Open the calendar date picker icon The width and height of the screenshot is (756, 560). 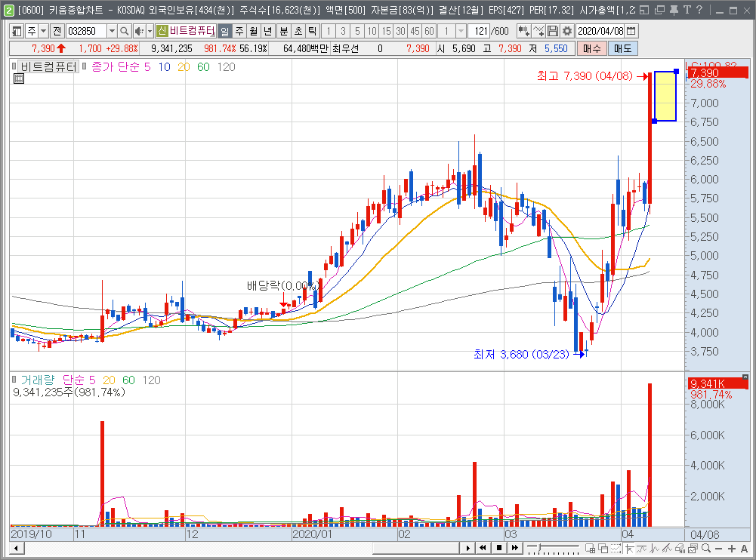pyautogui.click(x=631, y=32)
